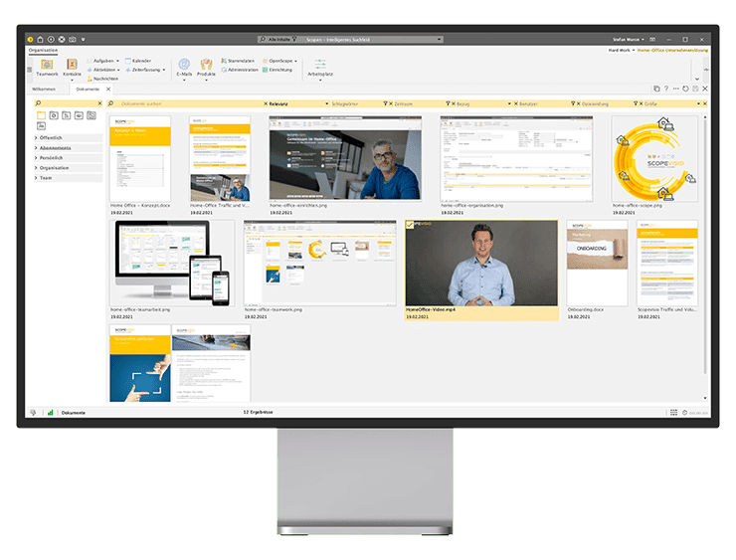Open Aktivitäten from the ribbon
This screenshot has height=560, width=736.
pyautogui.click(x=103, y=70)
